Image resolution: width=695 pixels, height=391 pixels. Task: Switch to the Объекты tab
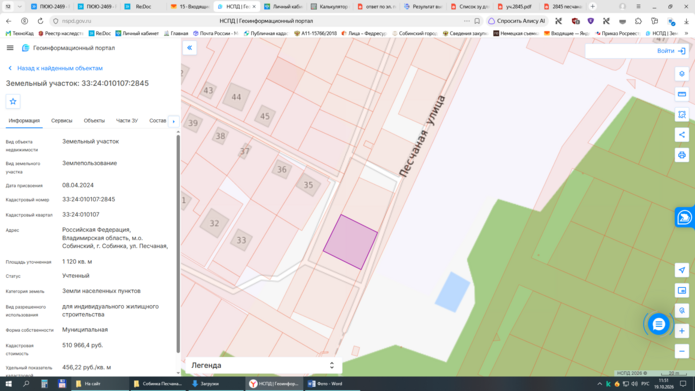pos(94,121)
